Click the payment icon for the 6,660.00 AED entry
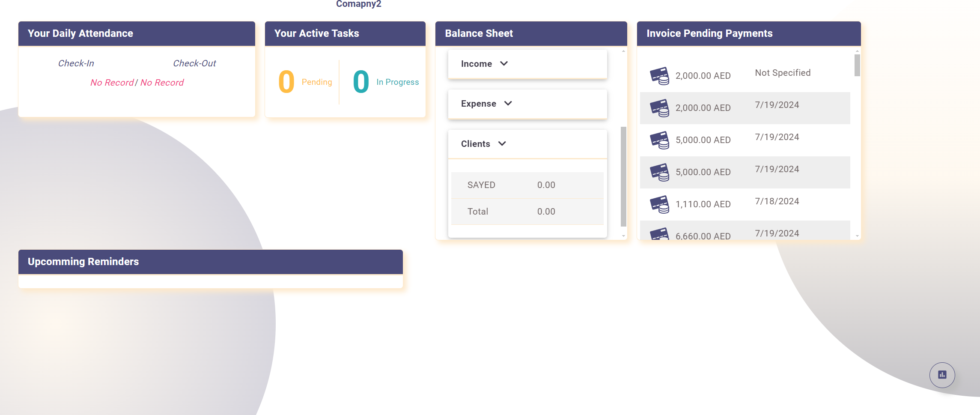This screenshot has height=415, width=980. 660,235
